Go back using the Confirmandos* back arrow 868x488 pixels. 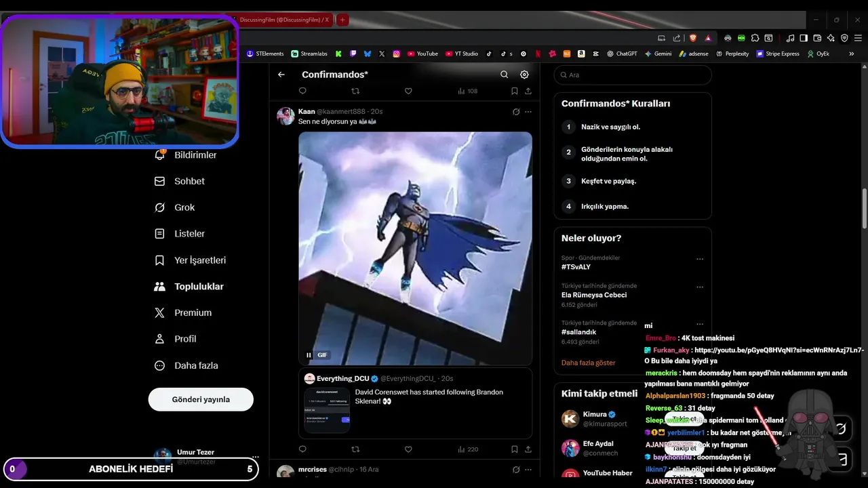pyautogui.click(x=281, y=75)
